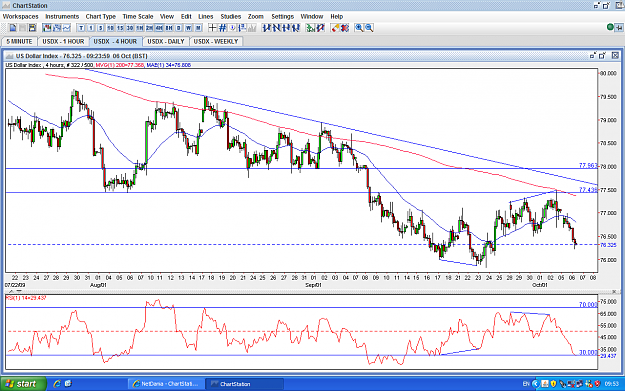Screen dimensions: 625x391
Task: Set time scale to 10 minutes
Action: [x=110, y=28]
